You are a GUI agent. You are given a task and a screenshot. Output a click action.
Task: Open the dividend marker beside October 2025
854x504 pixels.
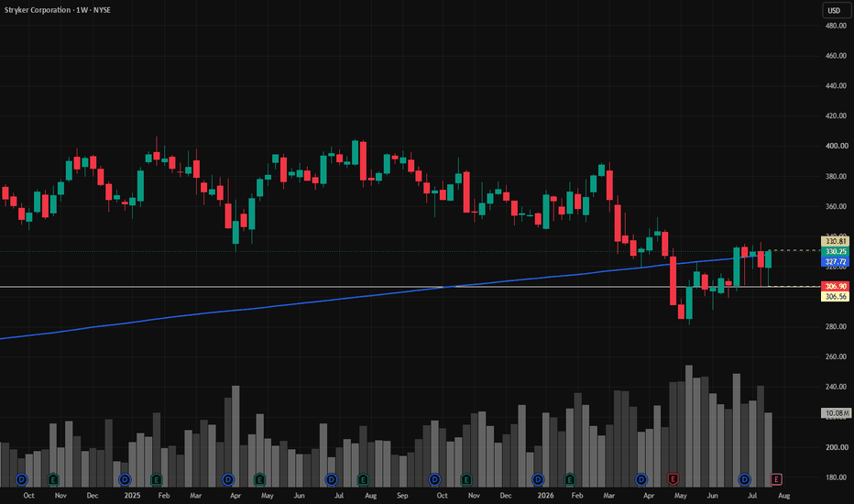tap(434, 479)
